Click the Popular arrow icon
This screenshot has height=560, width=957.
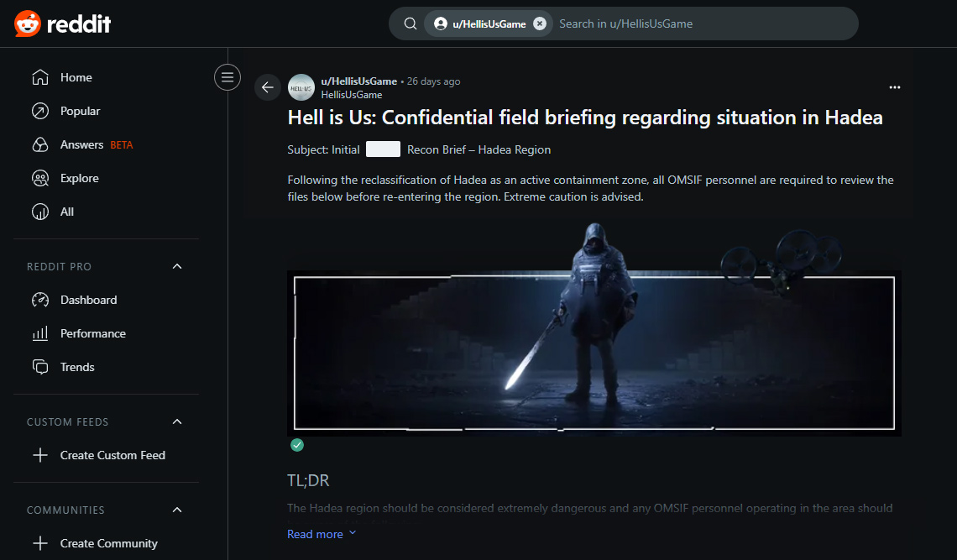point(40,111)
